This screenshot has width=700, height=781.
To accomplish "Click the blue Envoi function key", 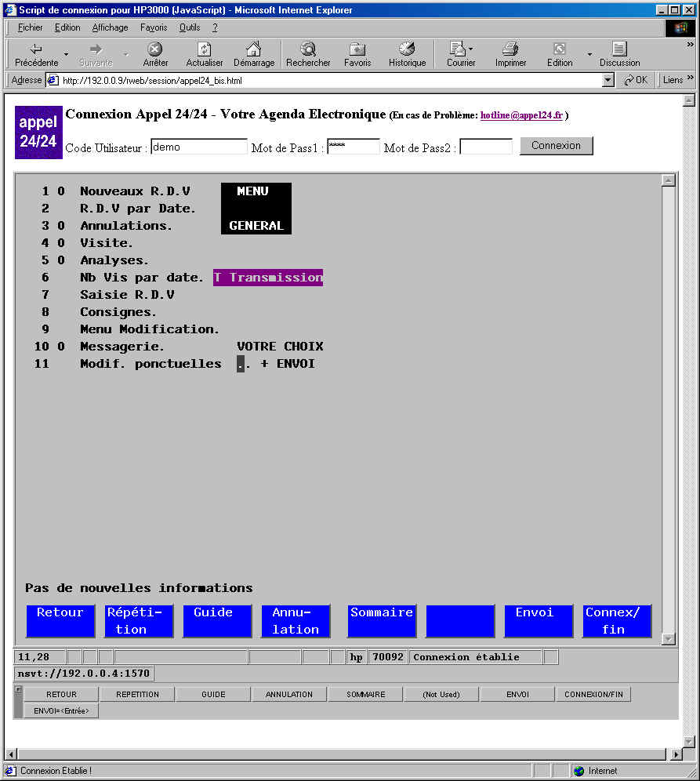I will click(x=539, y=621).
